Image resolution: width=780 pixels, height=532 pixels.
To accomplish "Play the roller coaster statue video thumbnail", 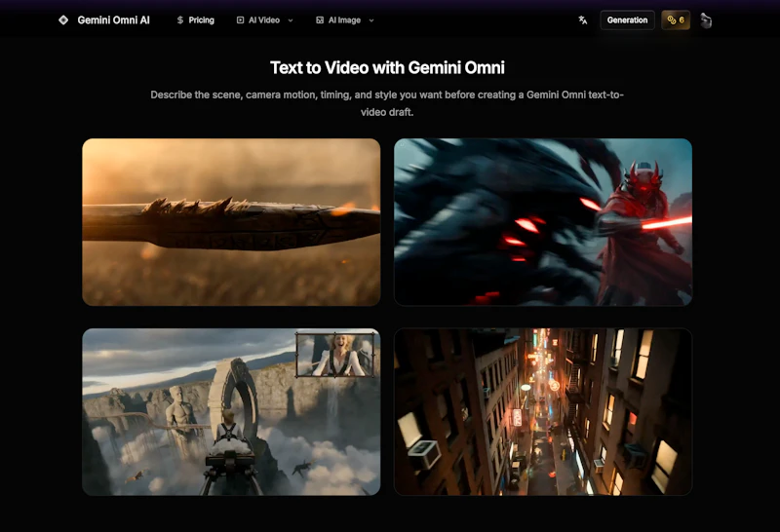I will [x=231, y=412].
